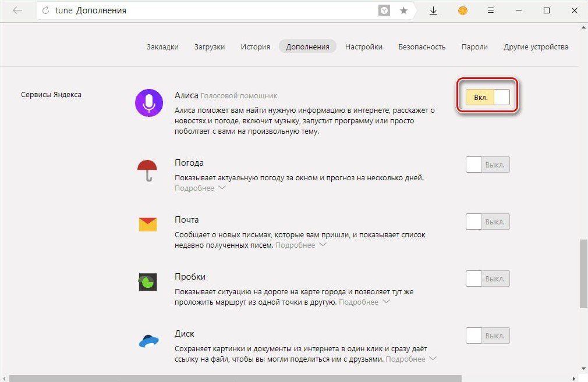Screen dimensions: 588x382
Task: Click the 'Голосовой помощник' subtitle text
Action: [239, 95]
